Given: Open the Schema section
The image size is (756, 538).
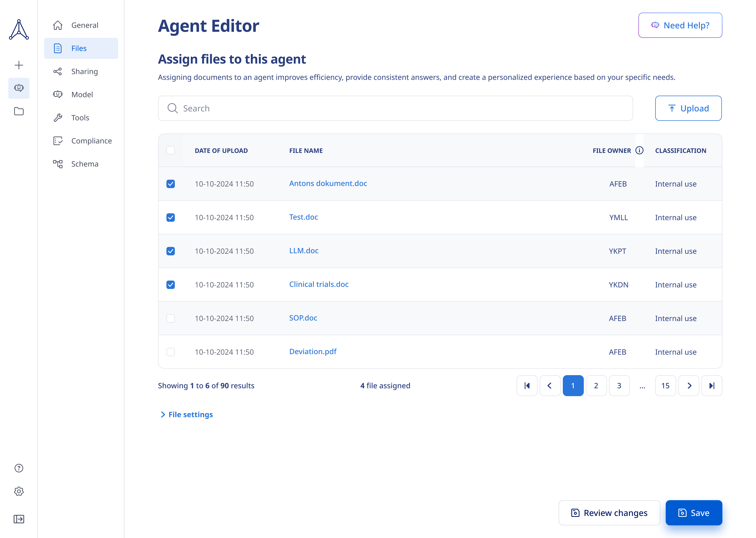Looking at the screenshot, I should (81, 164).
